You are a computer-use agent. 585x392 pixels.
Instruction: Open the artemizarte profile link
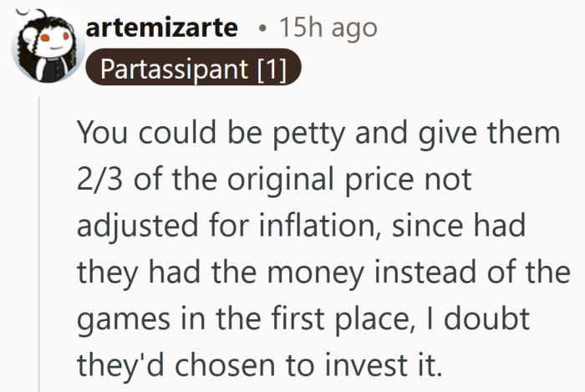[x=162, y=28]
